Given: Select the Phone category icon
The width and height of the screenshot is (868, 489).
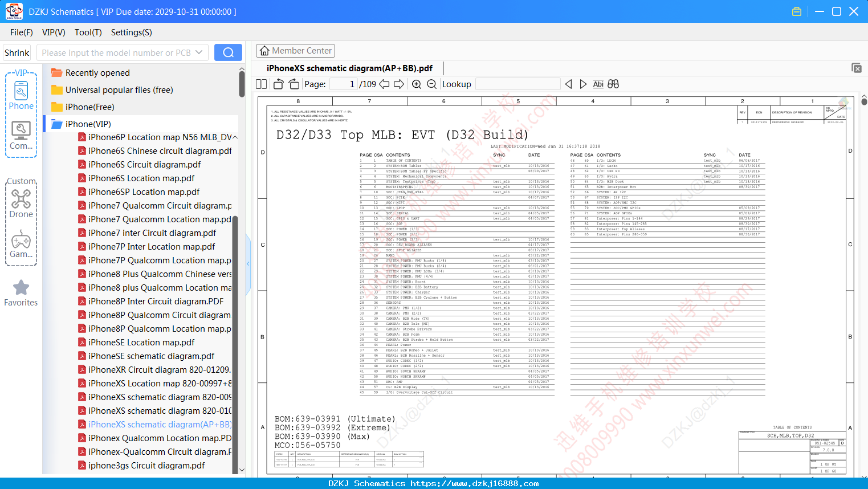Looking at the screenshot, I should click(x=21, y=95).
